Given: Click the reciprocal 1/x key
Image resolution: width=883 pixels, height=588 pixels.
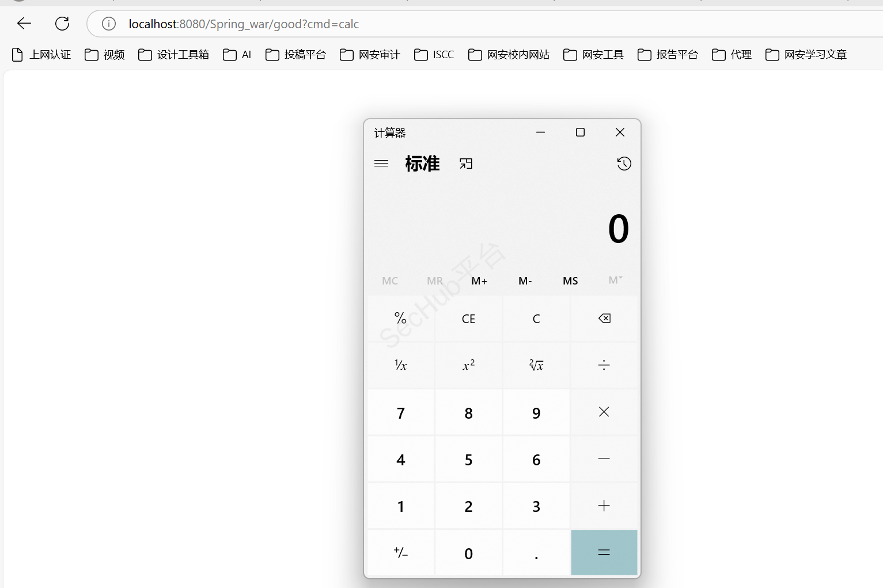Looking at the screenshot, I should (x=401, y=365).
